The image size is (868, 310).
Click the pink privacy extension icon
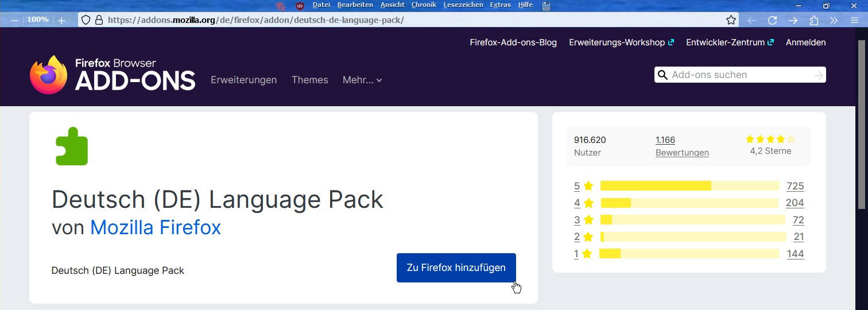click(280, 6)
